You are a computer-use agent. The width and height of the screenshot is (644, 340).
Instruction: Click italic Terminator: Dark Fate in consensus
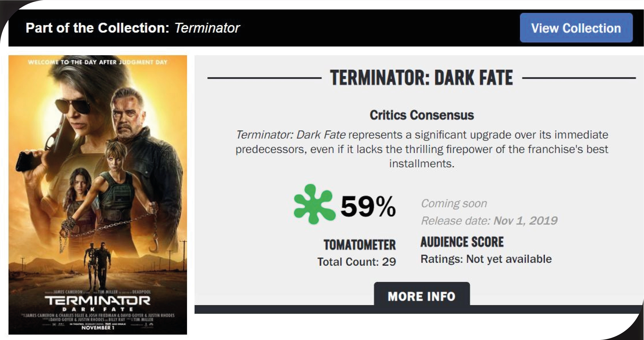pyautogui.click(x=291, y=135)
